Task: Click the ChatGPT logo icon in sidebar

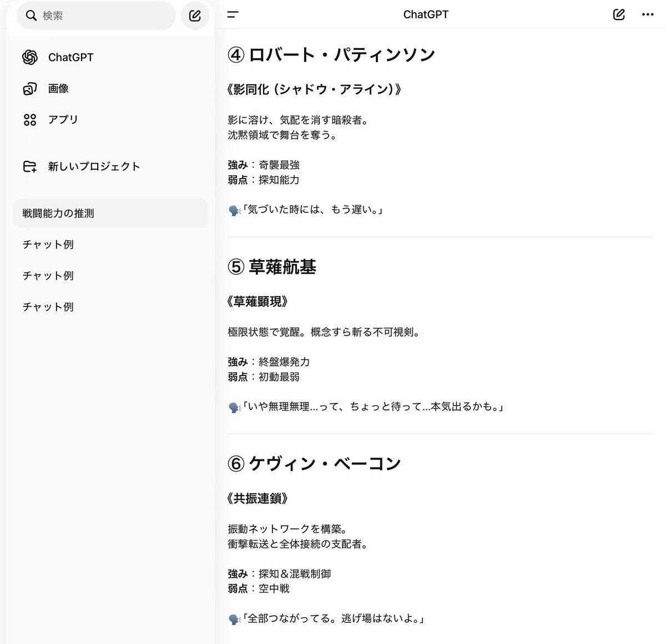Action: point(30,57)
